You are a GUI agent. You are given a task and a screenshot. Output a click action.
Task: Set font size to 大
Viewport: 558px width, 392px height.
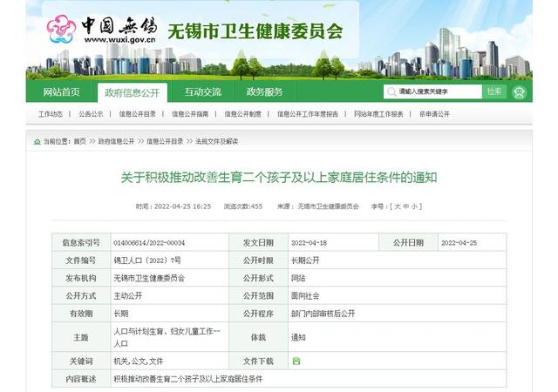[x=398, y=206]
